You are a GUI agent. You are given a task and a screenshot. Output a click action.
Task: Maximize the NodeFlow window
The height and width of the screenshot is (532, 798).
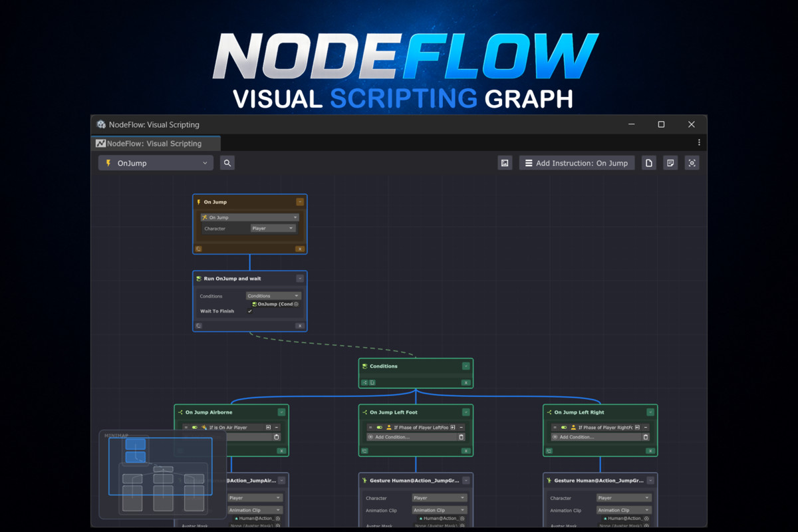click(x=661, y=124)
